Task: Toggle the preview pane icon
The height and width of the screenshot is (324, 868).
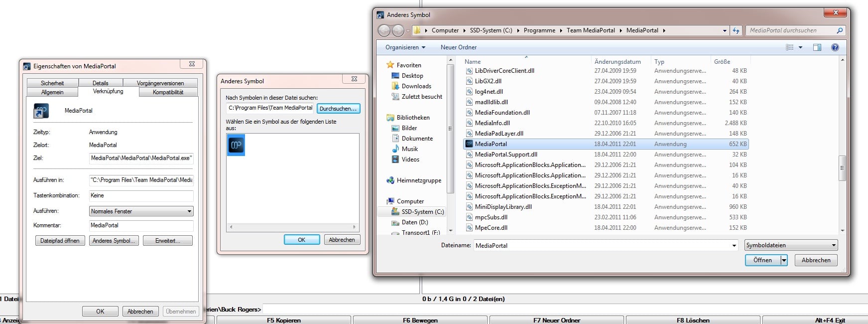Action: 817,47
